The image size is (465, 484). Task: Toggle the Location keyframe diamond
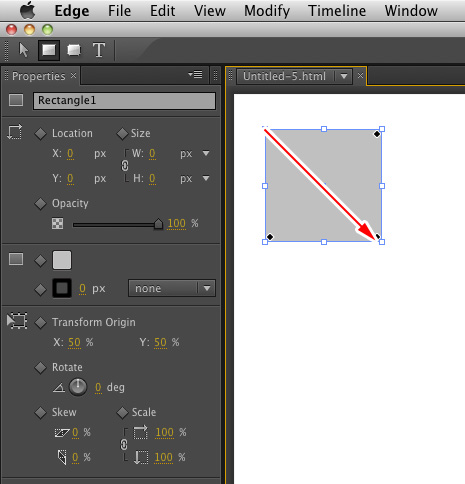40,134
